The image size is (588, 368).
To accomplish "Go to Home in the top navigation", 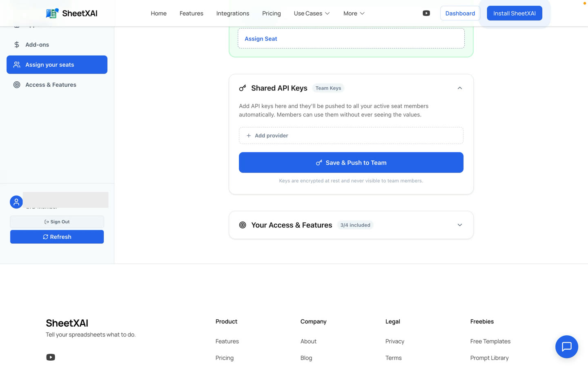I will click(158, 13).
